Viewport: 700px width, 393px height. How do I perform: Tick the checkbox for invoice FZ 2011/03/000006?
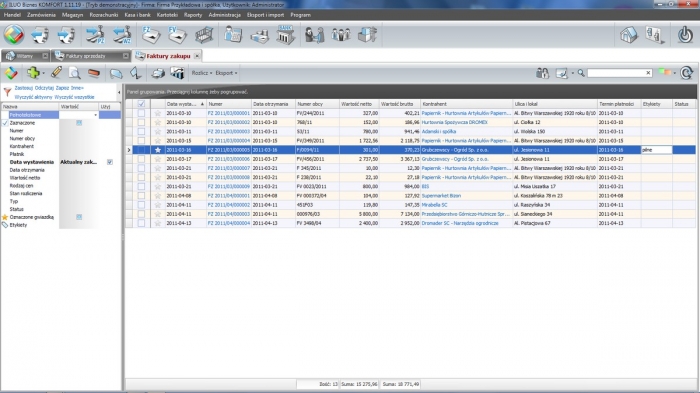tap(141, 159)
